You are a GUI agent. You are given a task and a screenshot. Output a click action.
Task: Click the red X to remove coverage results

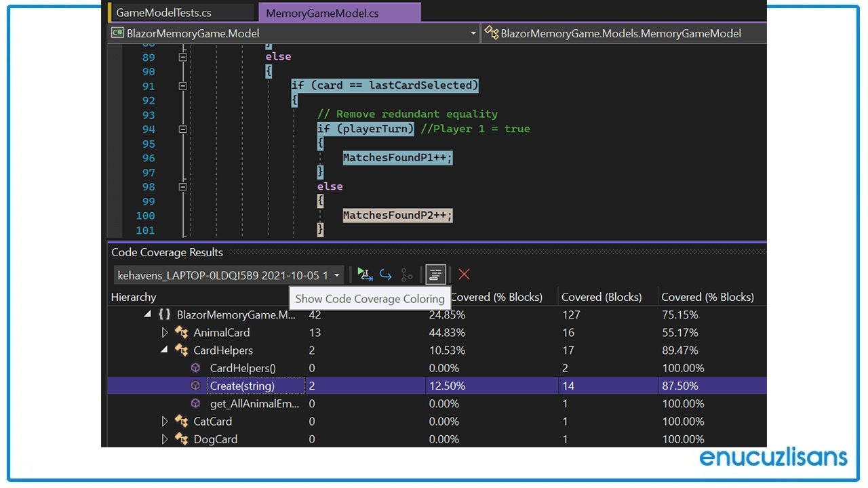(464, 274)
